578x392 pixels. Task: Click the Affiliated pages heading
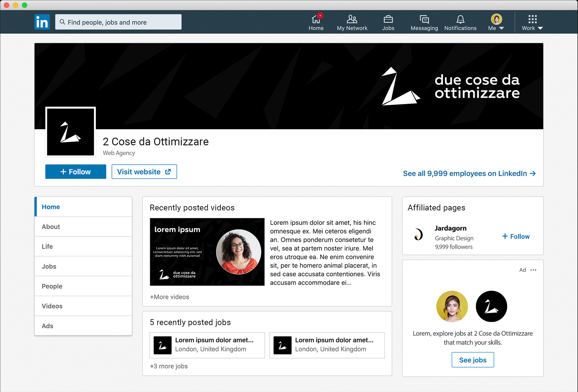point(436,208)
